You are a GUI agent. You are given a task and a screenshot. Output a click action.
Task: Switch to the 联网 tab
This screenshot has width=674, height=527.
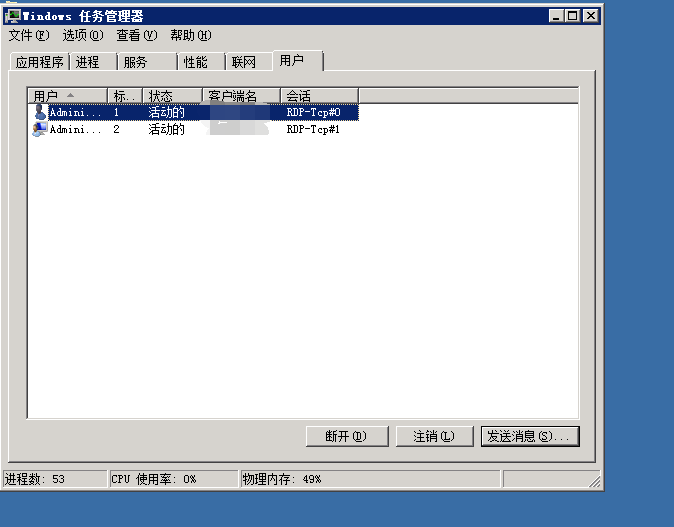(x=249, y=62)
